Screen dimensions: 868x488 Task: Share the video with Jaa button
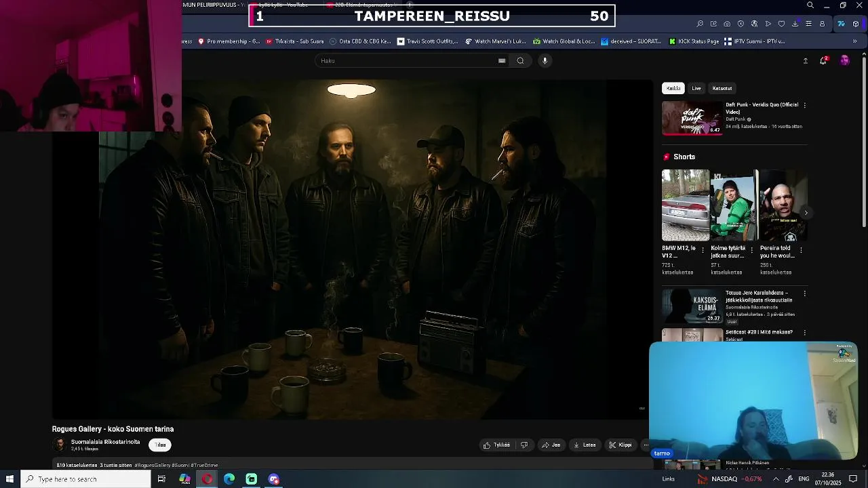[x=551, y=445]
